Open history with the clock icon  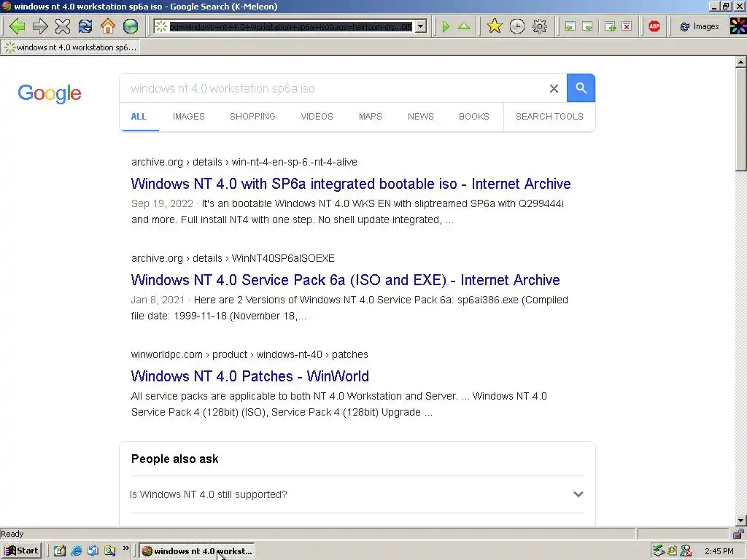pos(517,26)
